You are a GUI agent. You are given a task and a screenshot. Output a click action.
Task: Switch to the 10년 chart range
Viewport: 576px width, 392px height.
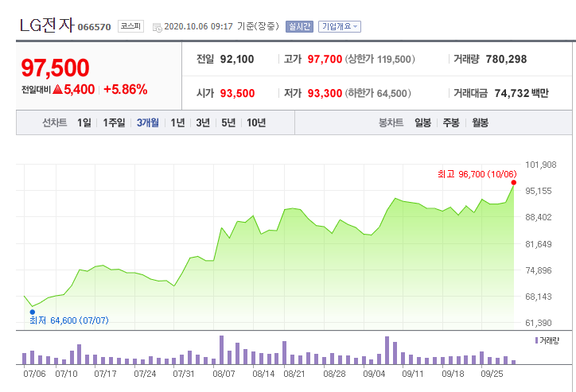pos(256,123)
